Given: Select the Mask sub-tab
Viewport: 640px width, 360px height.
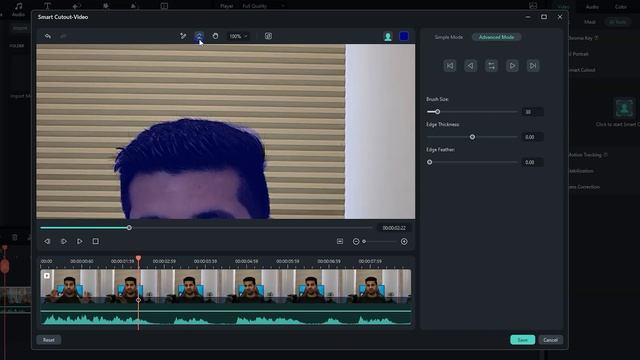Looking at the screenshot, I should tap(589, 22).
